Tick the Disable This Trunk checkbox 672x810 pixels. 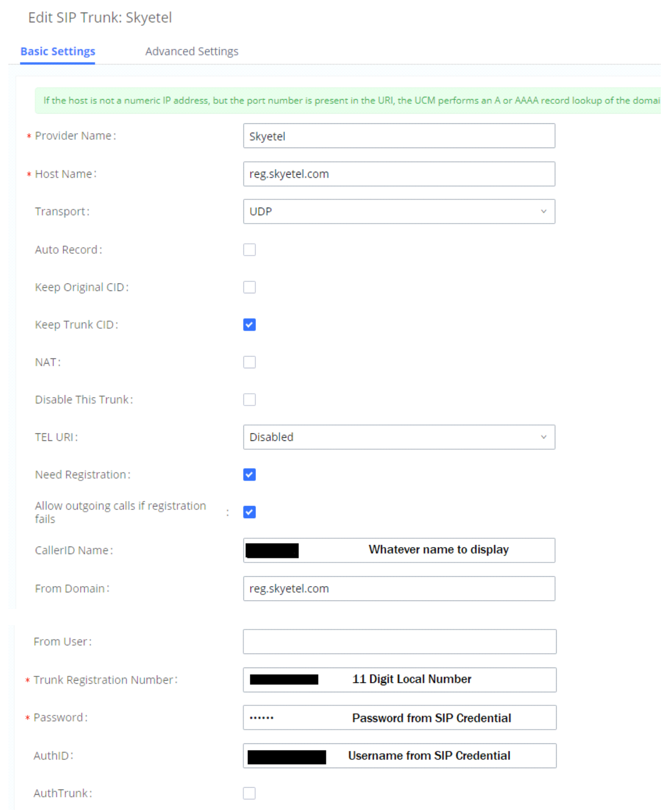point(249,399)
